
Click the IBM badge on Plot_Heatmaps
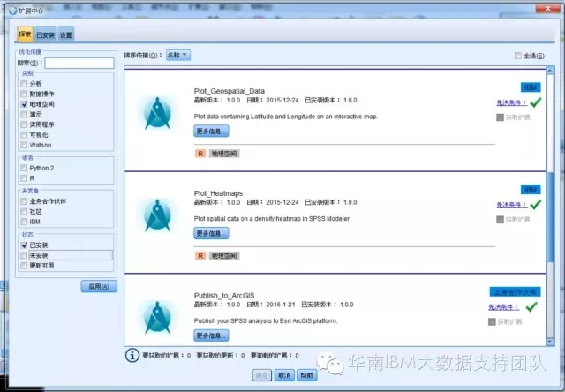pyautogui.click(x=531, y=190)
